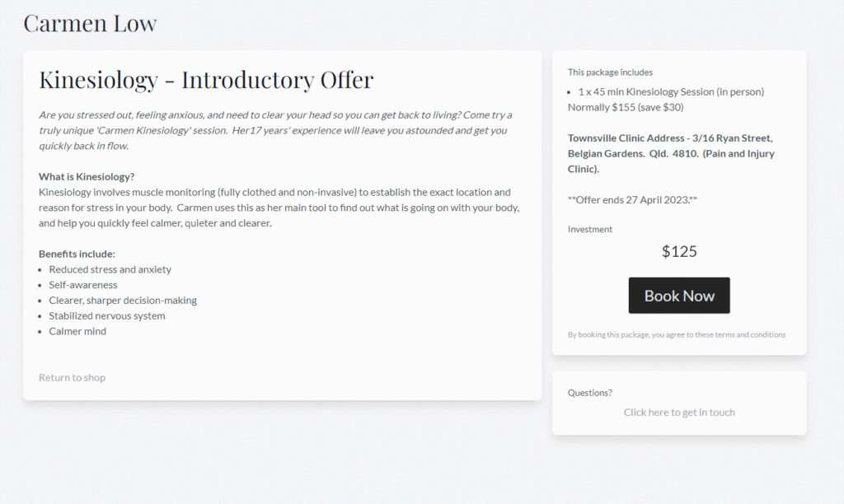Click the $125 investment price
844x504 pixels.
[x=679, y=251]
